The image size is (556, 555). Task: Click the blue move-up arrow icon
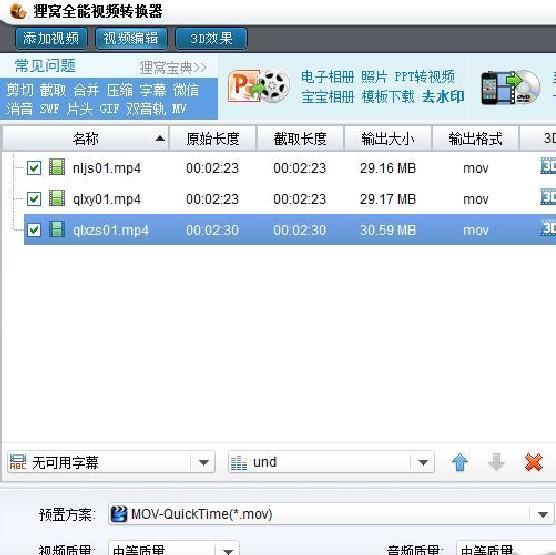[460, 462]
